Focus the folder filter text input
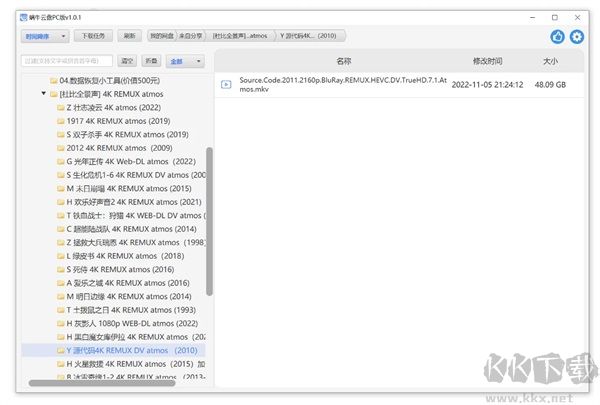Screen dimensions: 600x405 67,61
